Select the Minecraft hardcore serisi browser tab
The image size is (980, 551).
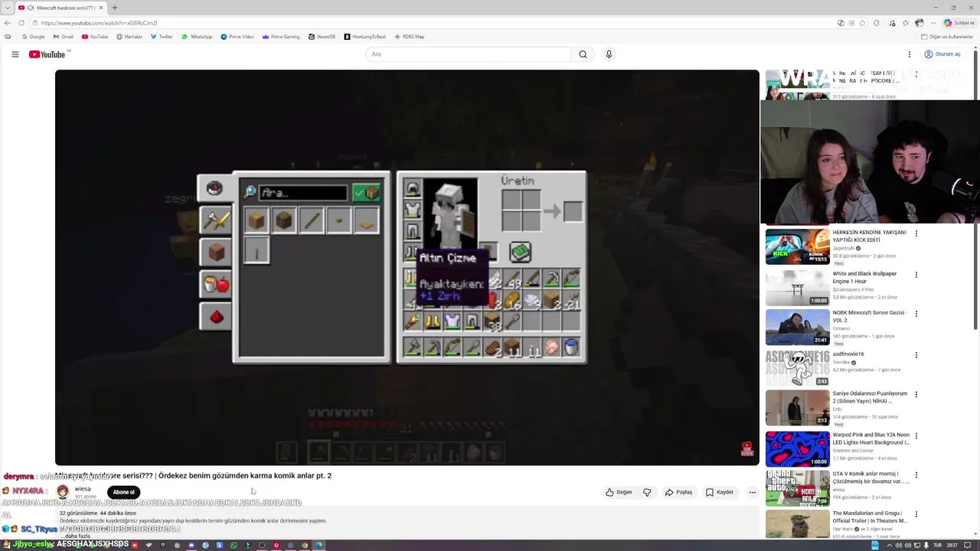60,8
